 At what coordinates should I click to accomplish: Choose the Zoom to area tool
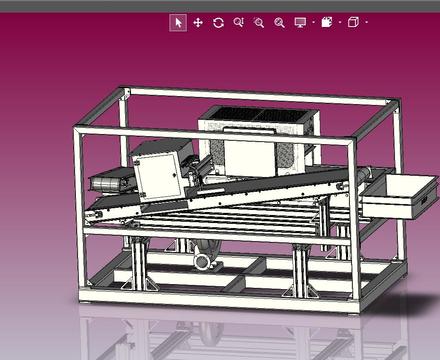click(259, 22)
